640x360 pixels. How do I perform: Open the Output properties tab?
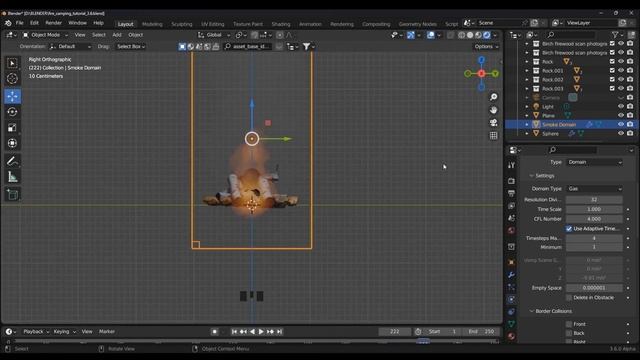(x=511, y=193)
